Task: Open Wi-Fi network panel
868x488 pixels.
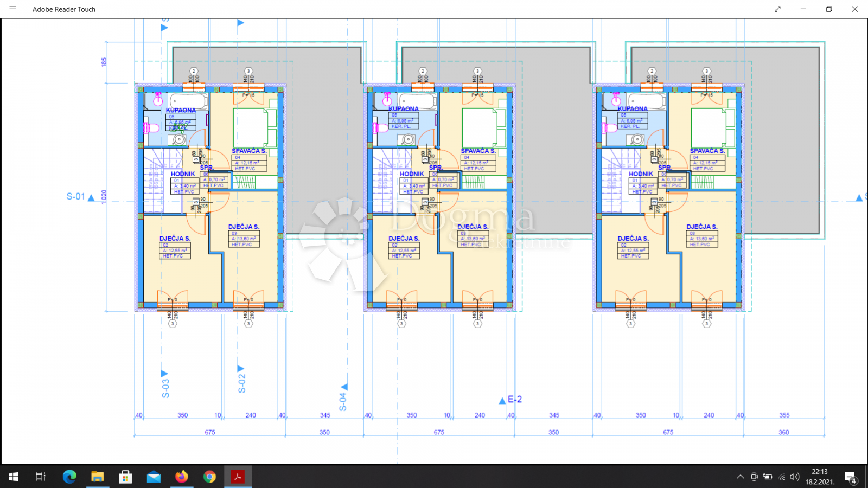Action: pos(782,477)
